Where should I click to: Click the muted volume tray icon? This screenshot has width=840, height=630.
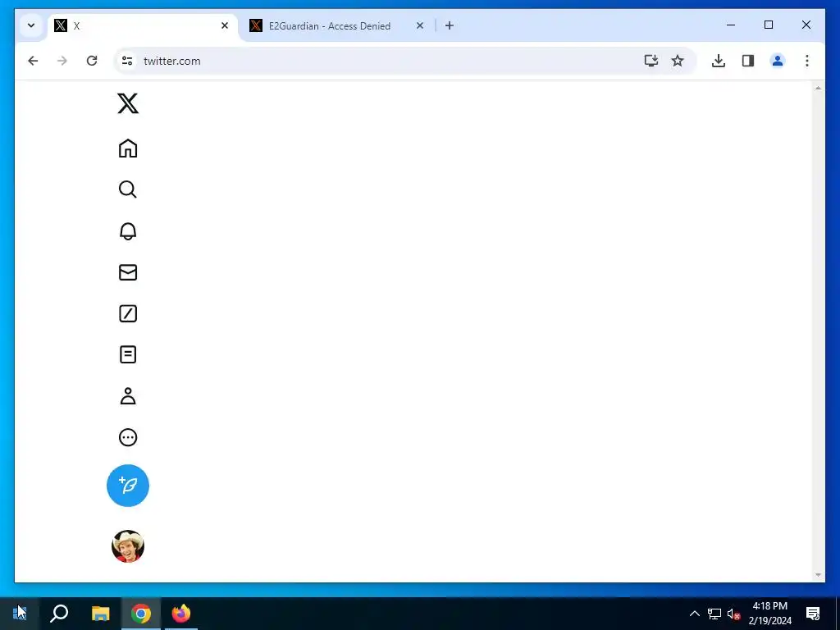pyautogui.click(x=733, y=614)
